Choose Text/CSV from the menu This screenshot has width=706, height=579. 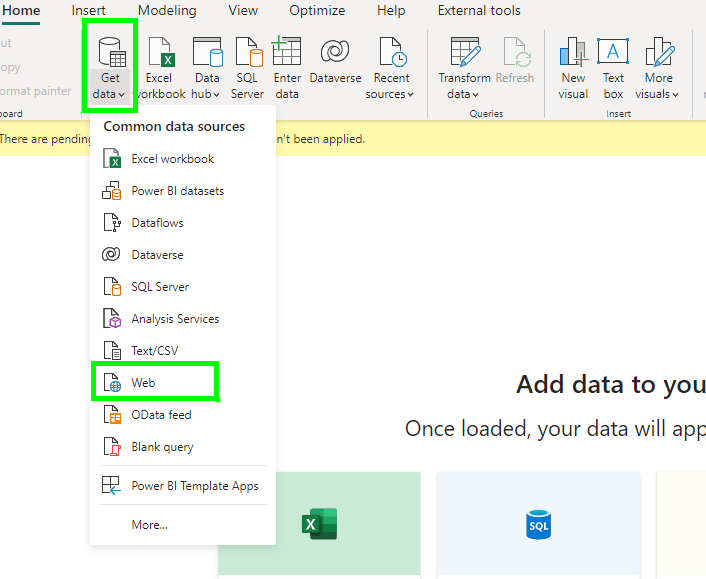[x=183, y=351]
